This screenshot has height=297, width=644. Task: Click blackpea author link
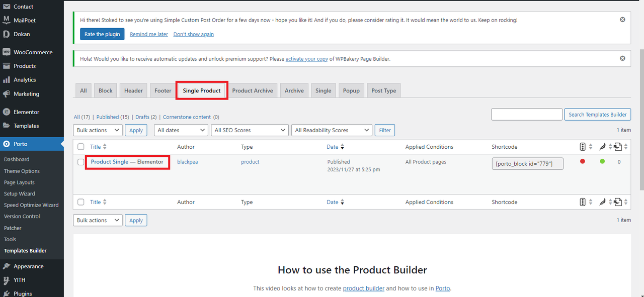(188, 162)
